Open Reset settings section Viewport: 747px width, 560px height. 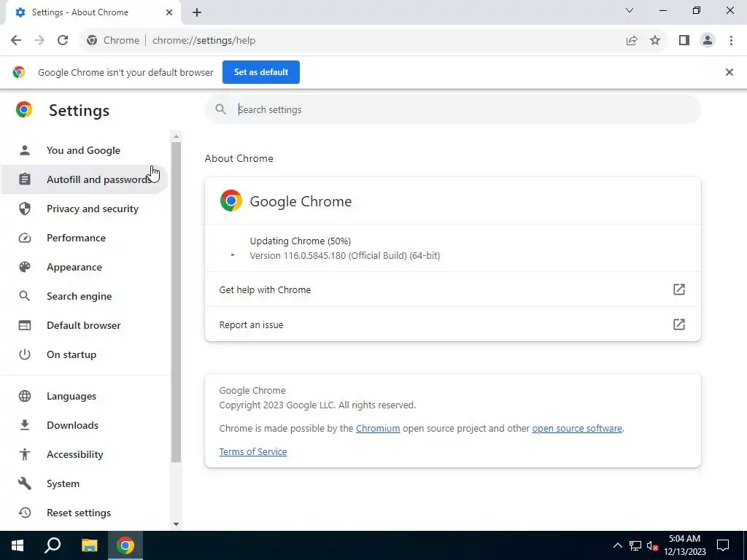click(83, 513)
